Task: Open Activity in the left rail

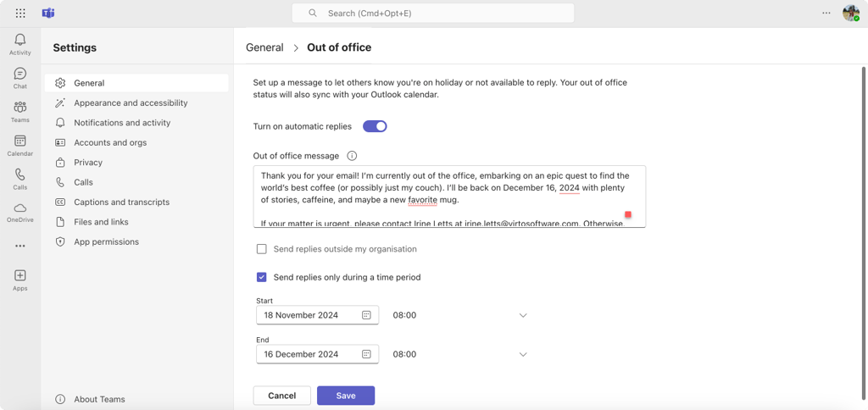Action: click(x=20, y=44)
